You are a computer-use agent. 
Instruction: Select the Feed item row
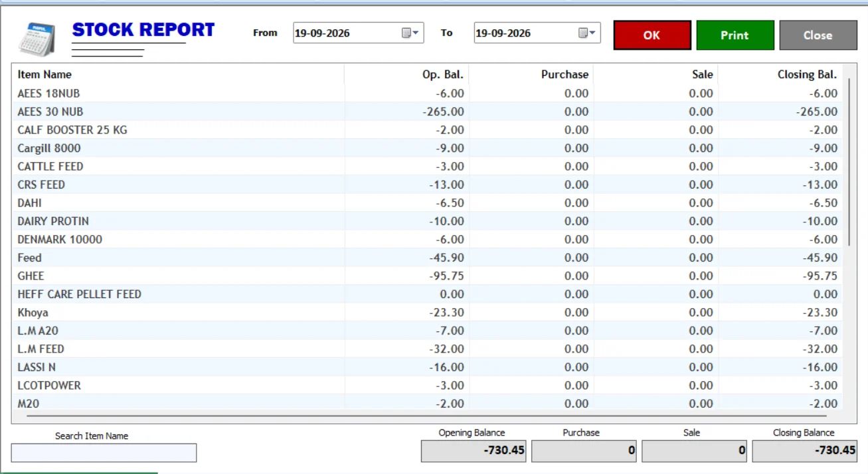tap(427, 258)
